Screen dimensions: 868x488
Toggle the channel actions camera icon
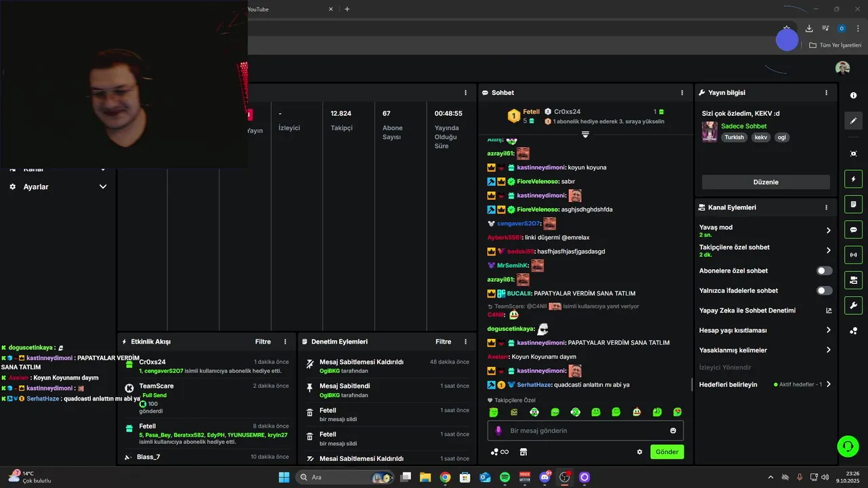(x=853, y=280)
